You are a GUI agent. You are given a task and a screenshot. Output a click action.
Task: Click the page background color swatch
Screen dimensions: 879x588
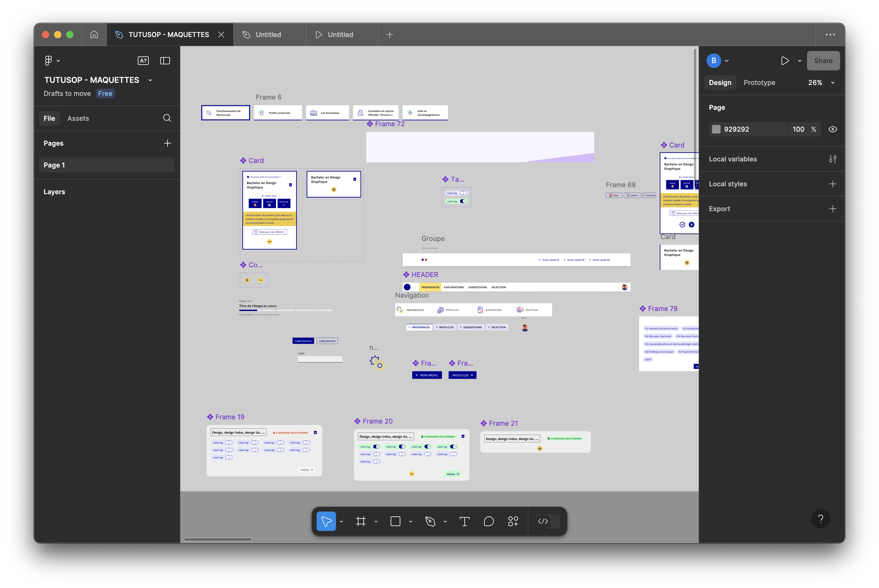pos(716,129)
